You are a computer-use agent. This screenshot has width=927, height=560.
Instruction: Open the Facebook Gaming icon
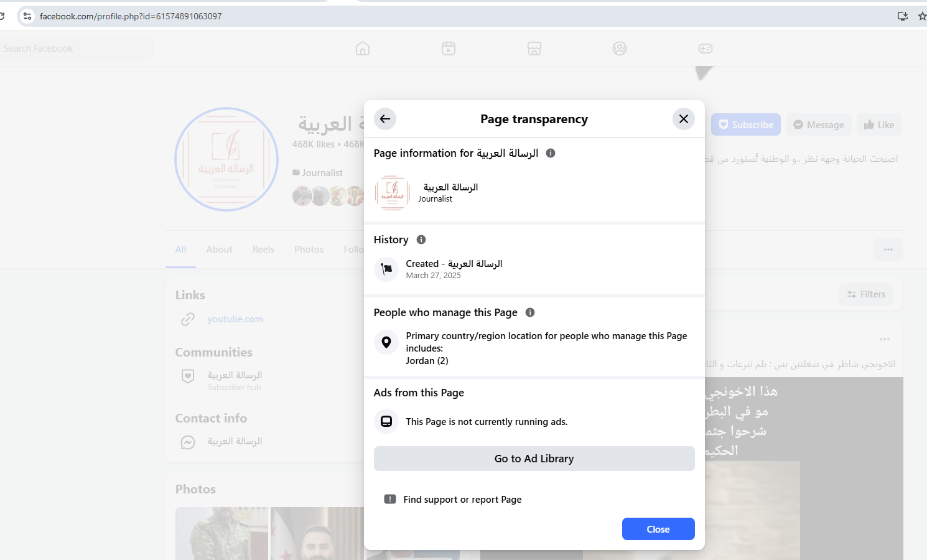click(x=706, y=49)
